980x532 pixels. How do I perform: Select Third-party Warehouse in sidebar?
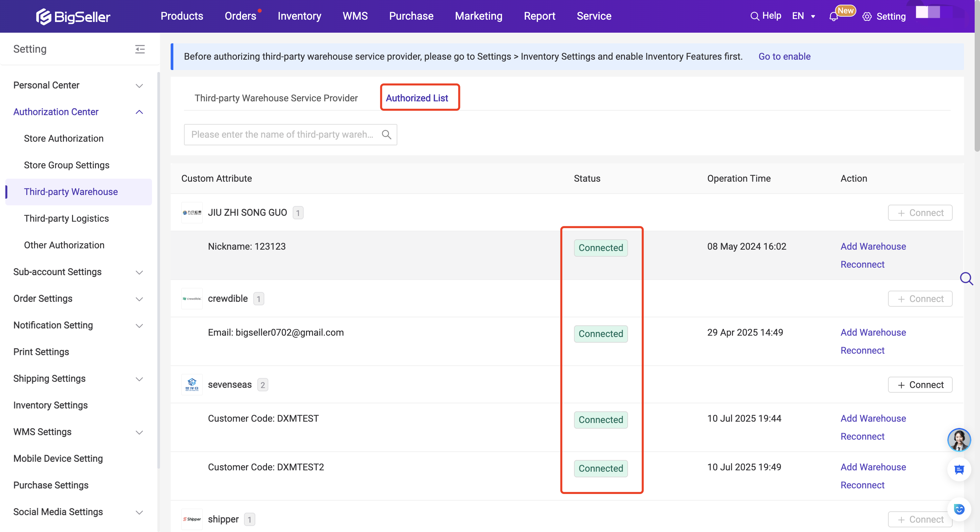pyautogui.click(x=78, y=192)
